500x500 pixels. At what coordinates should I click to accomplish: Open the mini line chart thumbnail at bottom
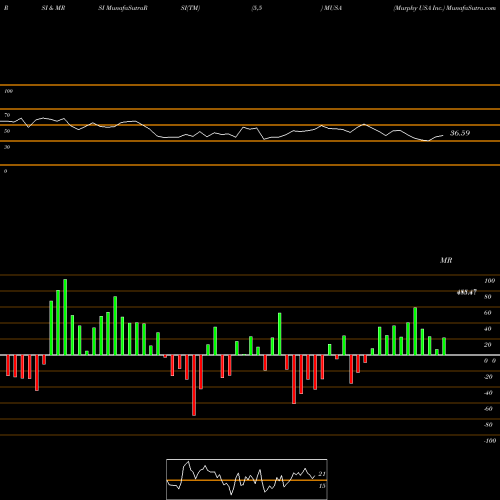tap(247, 479)
